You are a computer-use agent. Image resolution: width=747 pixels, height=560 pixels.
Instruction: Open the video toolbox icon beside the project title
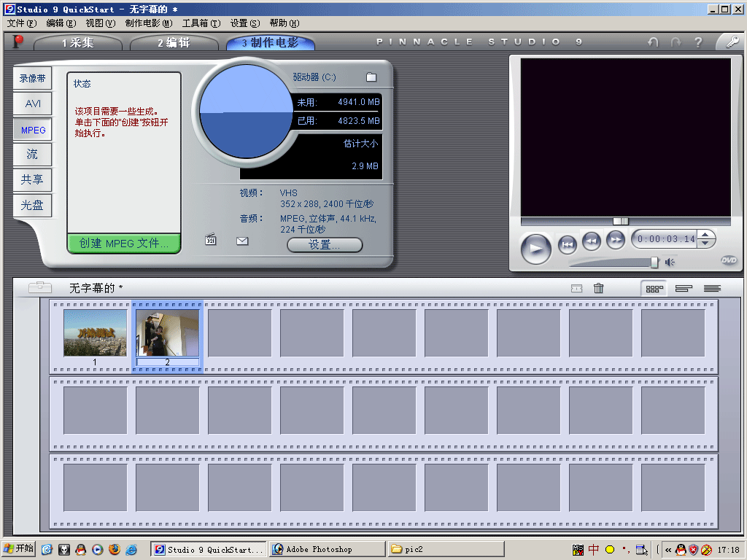click(x=40, y=287)
